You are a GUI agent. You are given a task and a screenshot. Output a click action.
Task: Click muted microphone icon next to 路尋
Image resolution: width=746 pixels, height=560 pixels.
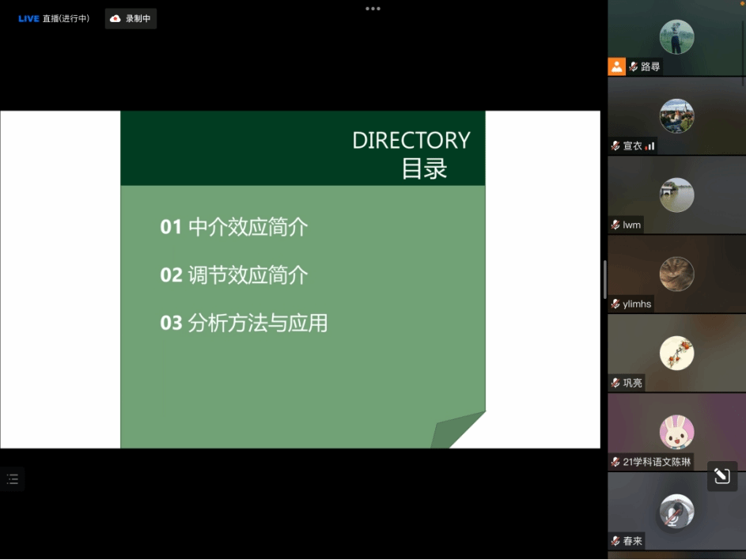click(633, 67)
